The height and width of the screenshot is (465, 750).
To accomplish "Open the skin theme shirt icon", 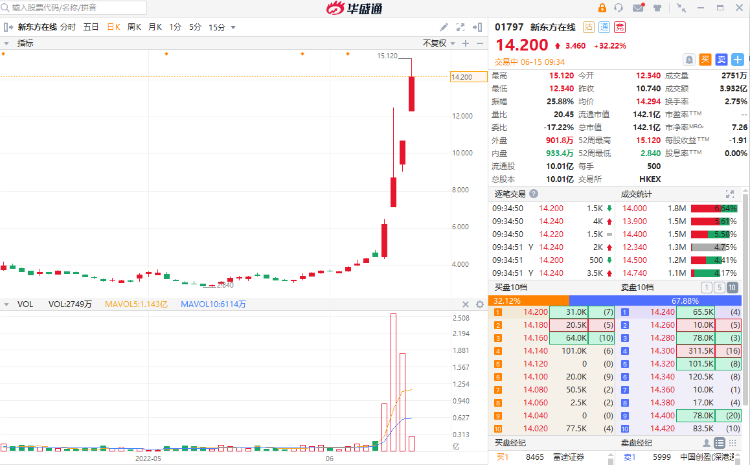I will point(657,8).
